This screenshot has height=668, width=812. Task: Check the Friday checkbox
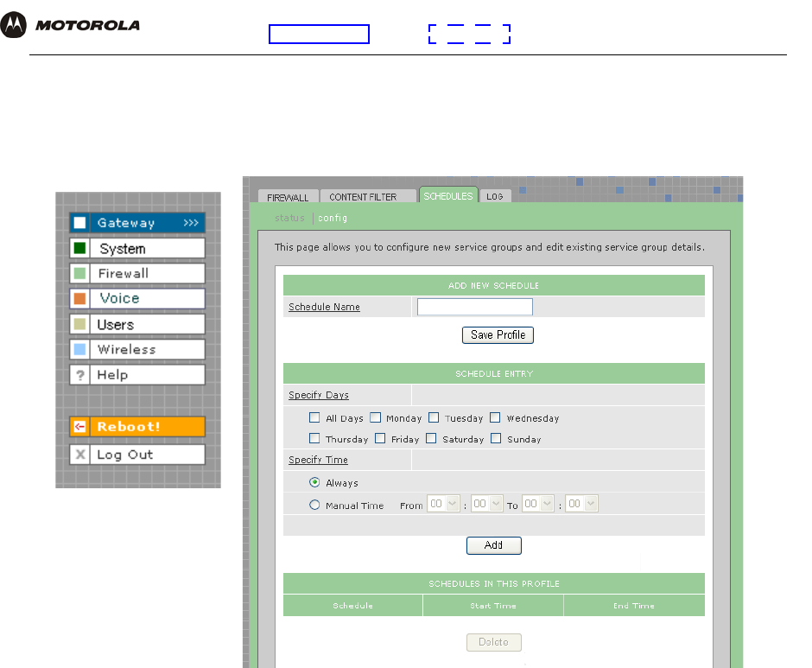click(380, 438)
